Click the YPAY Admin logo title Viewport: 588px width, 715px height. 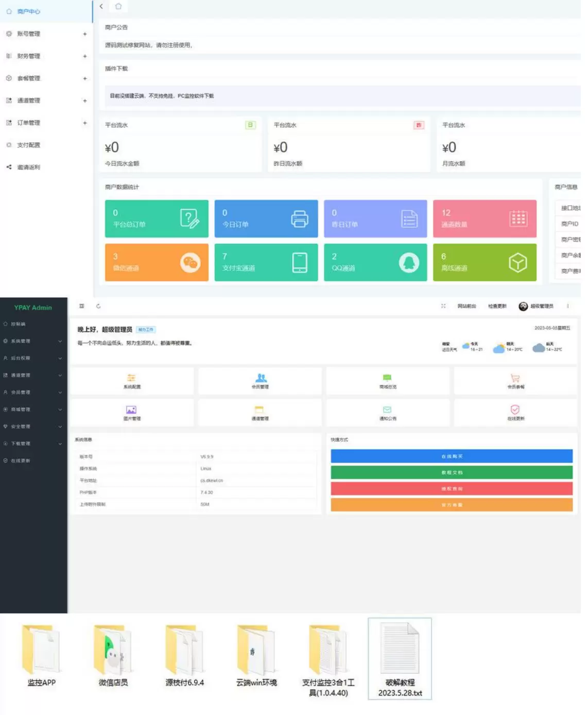33,308
